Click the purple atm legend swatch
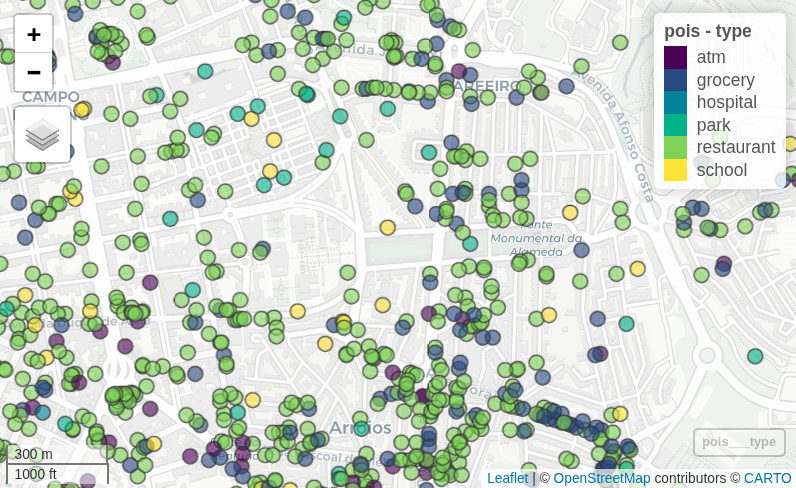This screenshot has width=796, height=488. click(x=675, y=57)
